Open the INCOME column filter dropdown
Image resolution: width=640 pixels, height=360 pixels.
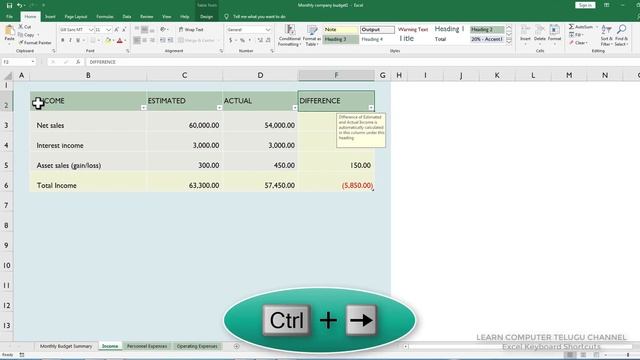144,108
